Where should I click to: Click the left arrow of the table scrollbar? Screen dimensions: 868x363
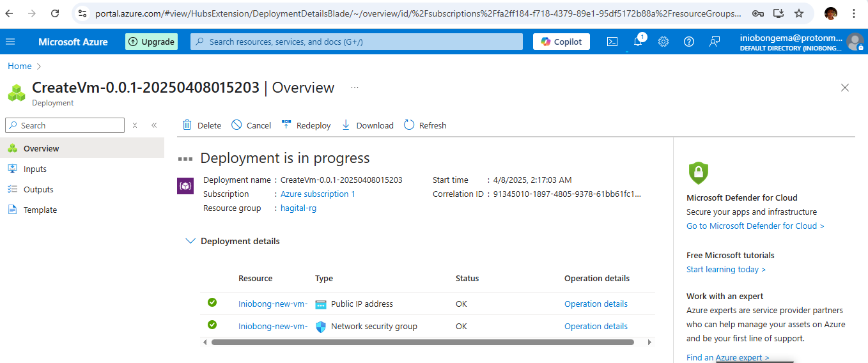pyautogui.click(x=205, y=343)
